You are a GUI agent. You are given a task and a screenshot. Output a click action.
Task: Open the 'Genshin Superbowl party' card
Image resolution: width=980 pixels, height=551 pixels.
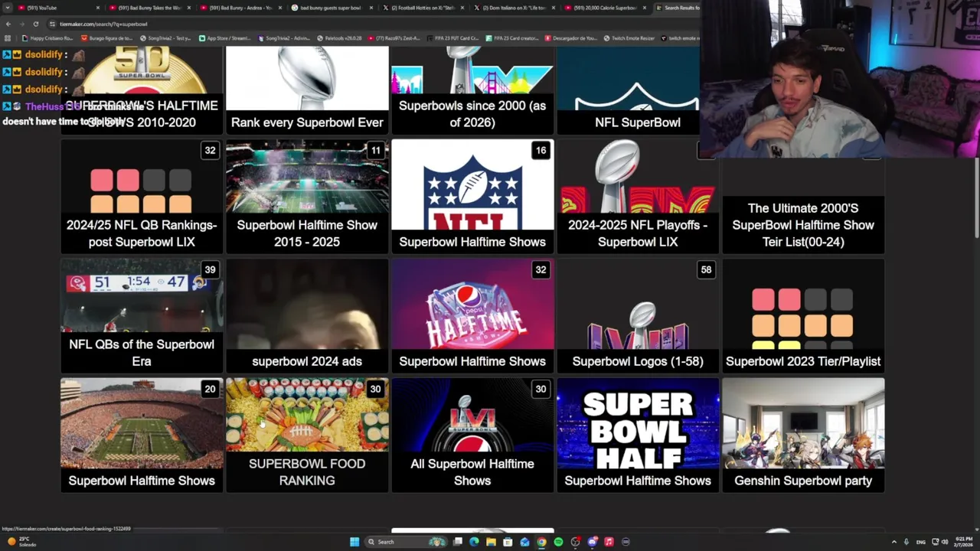pyautogui.click(x=803, y=435)
